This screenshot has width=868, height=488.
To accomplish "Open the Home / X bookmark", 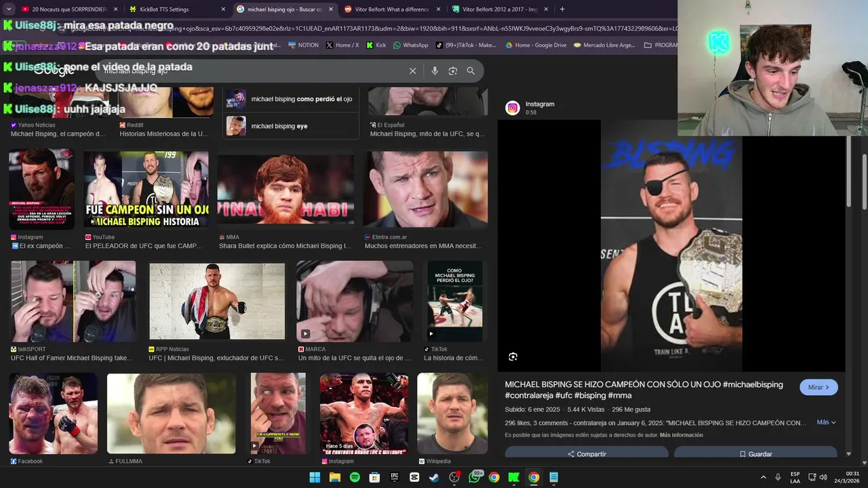I will click(342, 45).
